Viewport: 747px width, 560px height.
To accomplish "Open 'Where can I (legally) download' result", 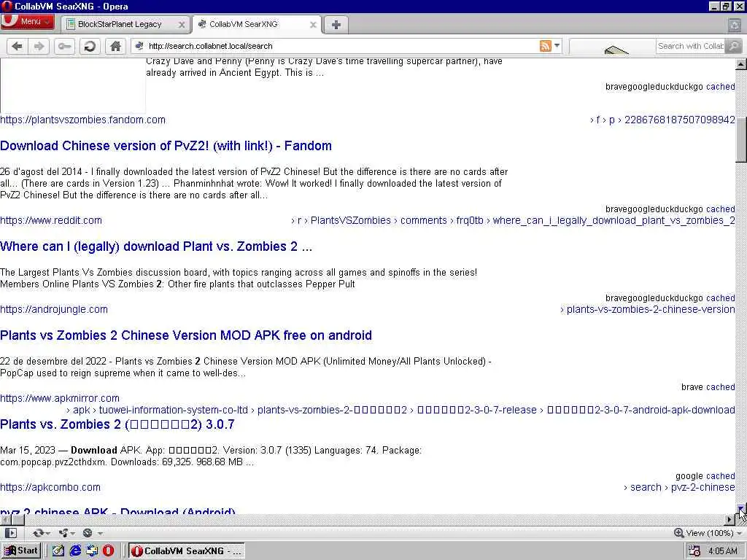I will 156,246.
